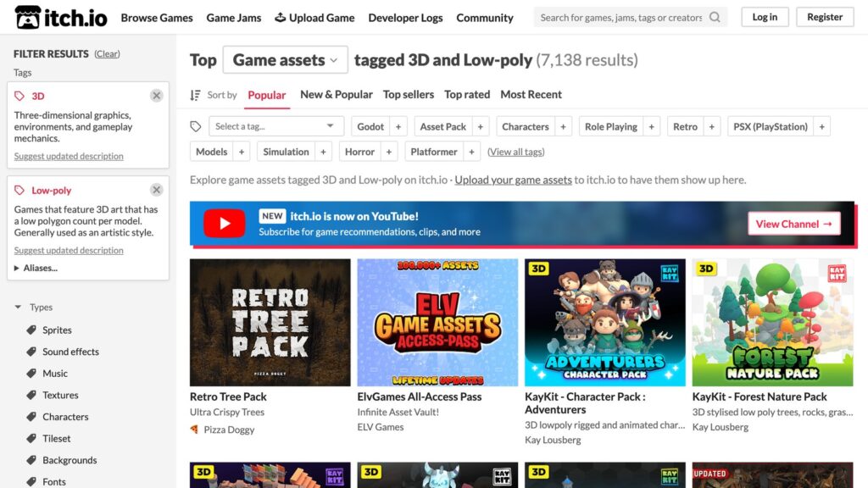Clear the filter results
This screenshot has width=868, height=488.
point(107,53)
